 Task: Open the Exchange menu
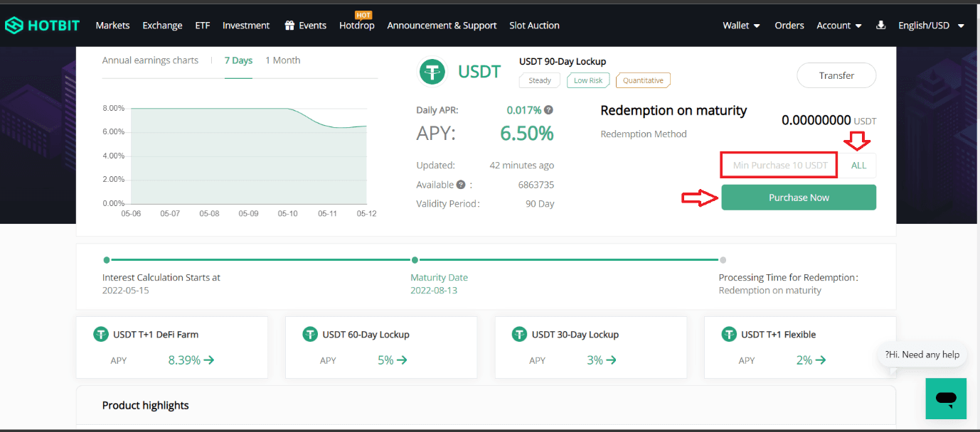[x=162, y=26]
